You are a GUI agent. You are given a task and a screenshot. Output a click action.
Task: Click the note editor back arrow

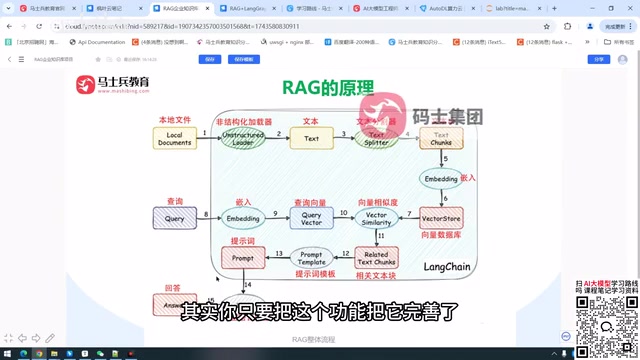(x=9, y=59)
